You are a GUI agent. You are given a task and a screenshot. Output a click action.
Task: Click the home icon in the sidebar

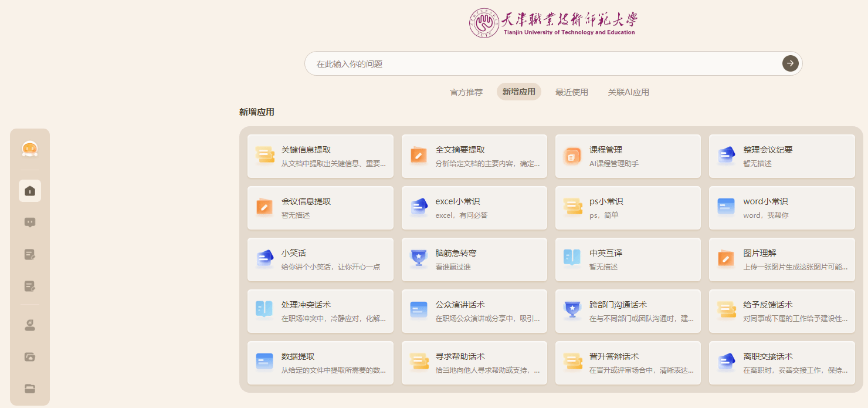30,191
